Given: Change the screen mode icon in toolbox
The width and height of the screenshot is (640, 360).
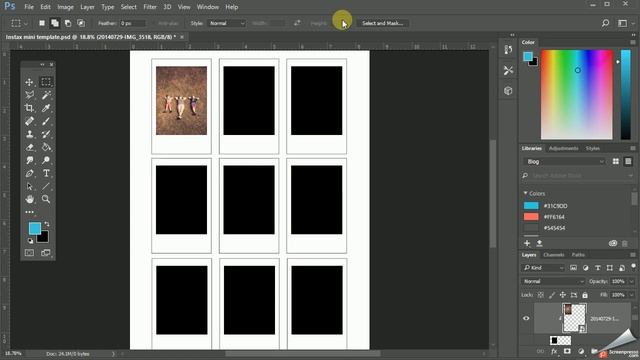Looking at the screenshot, I should coord(46,253).
